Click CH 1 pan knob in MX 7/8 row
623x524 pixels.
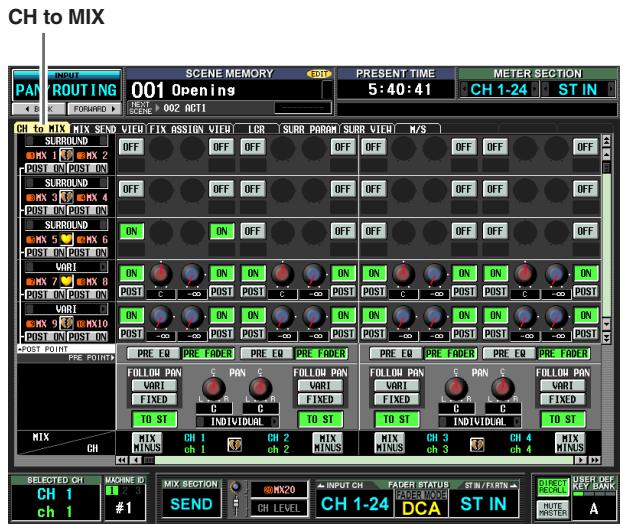(x=161, y=274)
